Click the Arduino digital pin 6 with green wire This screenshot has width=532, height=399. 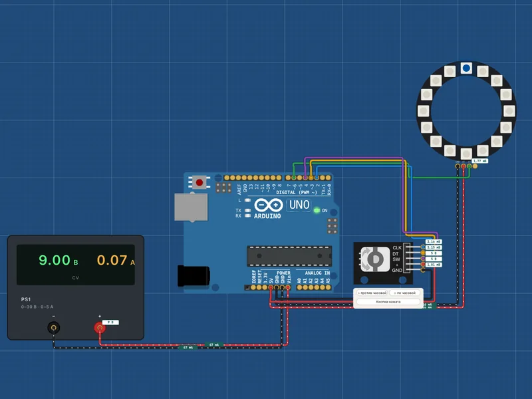pyautogui.click(x=294, y=178)
